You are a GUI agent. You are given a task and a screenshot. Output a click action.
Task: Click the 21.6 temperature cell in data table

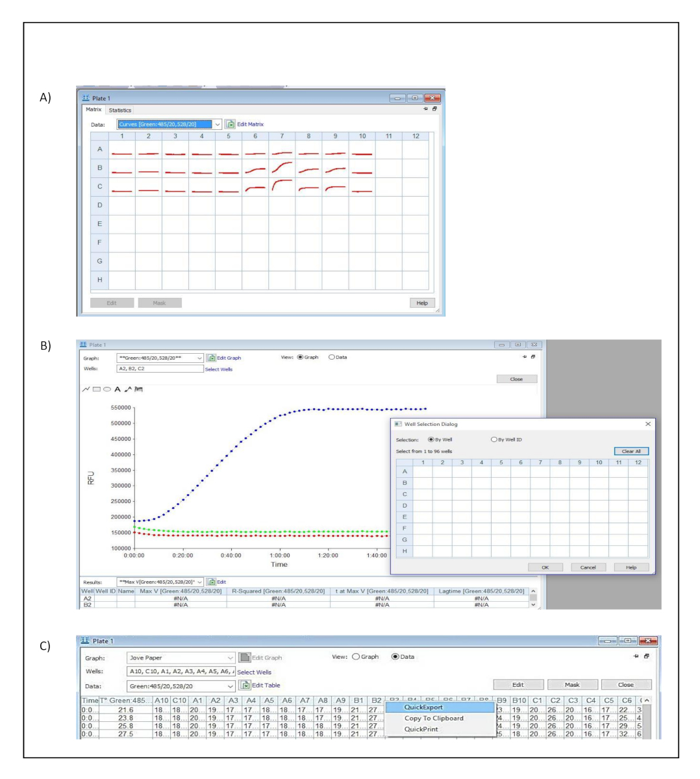pyautogui.click(x=126, y=710)
